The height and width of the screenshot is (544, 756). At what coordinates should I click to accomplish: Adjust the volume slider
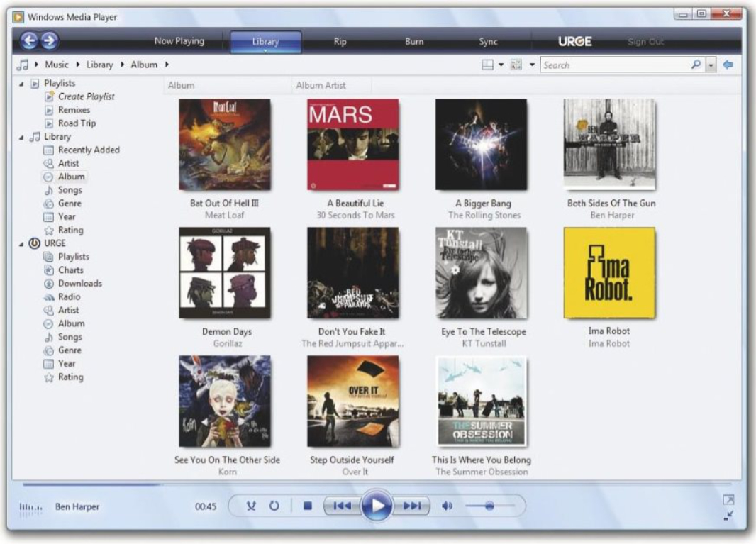click(490, 506)
